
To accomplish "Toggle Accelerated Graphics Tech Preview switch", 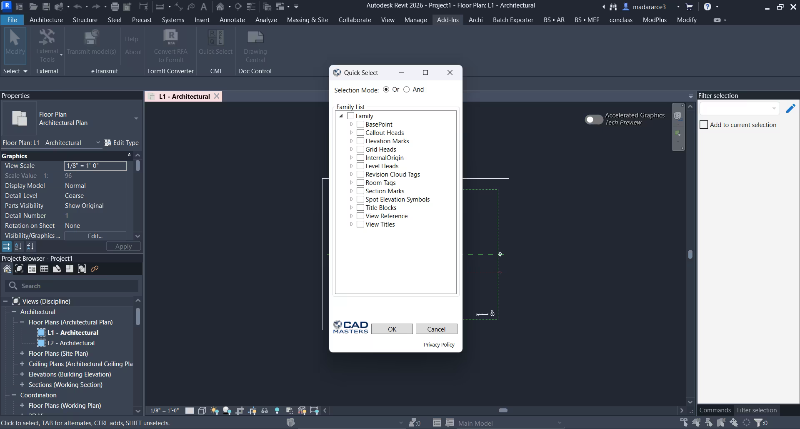I will pyautogui.click(x=595, y=119).
